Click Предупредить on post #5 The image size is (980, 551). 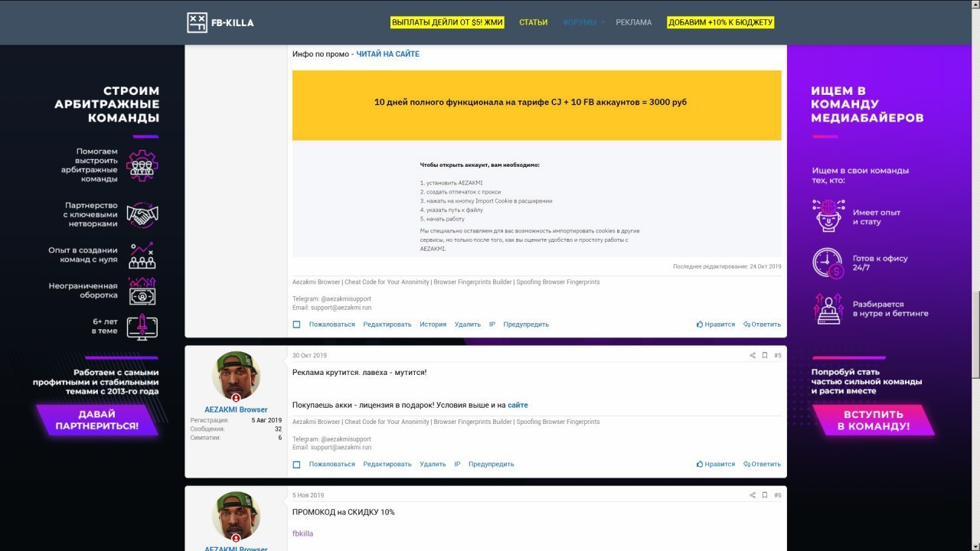[492, 464]
